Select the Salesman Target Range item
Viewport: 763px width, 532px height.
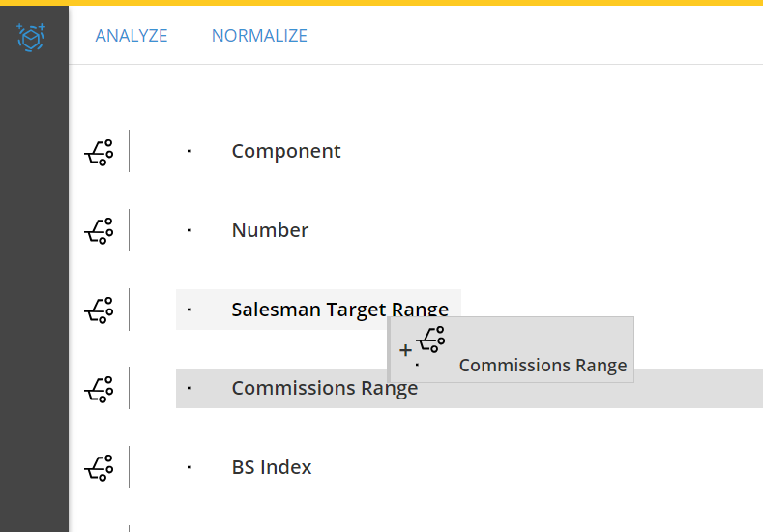(318, 310)
